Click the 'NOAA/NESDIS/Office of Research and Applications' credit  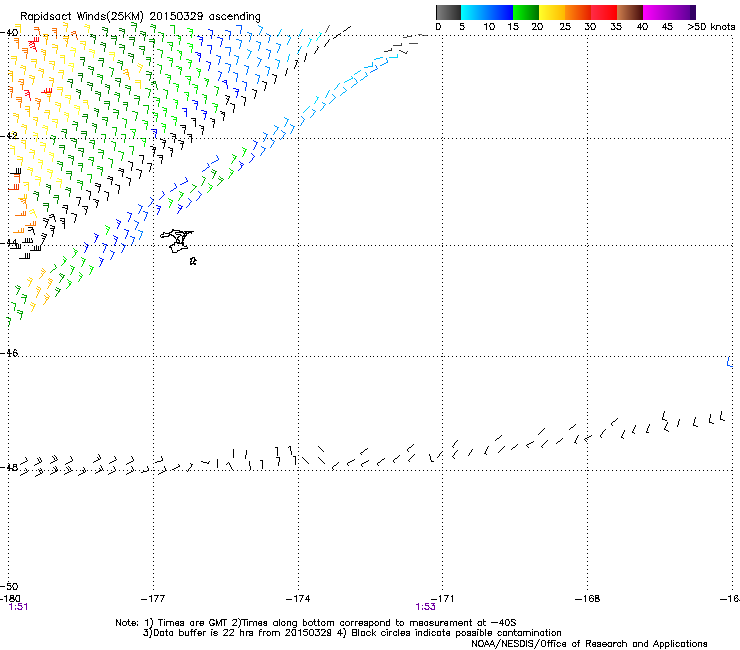pyautogui.click(x=589, y=644)
